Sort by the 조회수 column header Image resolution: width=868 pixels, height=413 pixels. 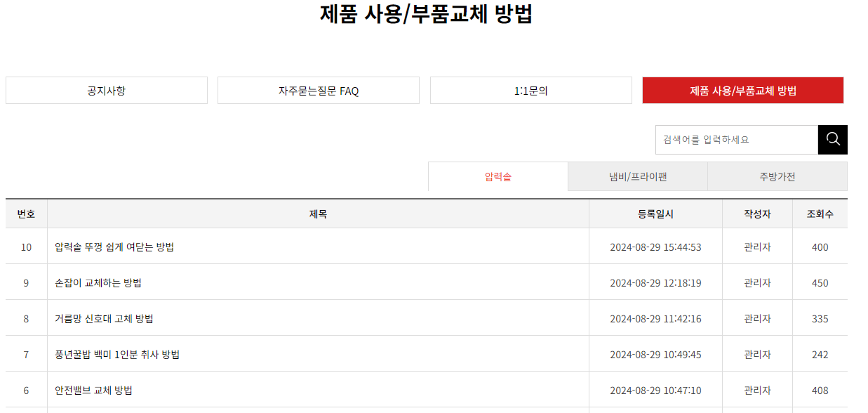(820, 214)
